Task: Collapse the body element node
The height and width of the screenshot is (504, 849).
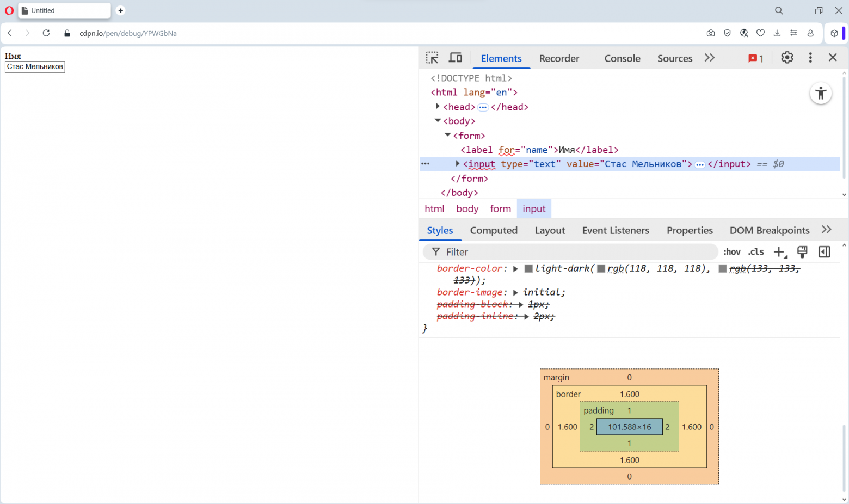Action: click(438, 120)
